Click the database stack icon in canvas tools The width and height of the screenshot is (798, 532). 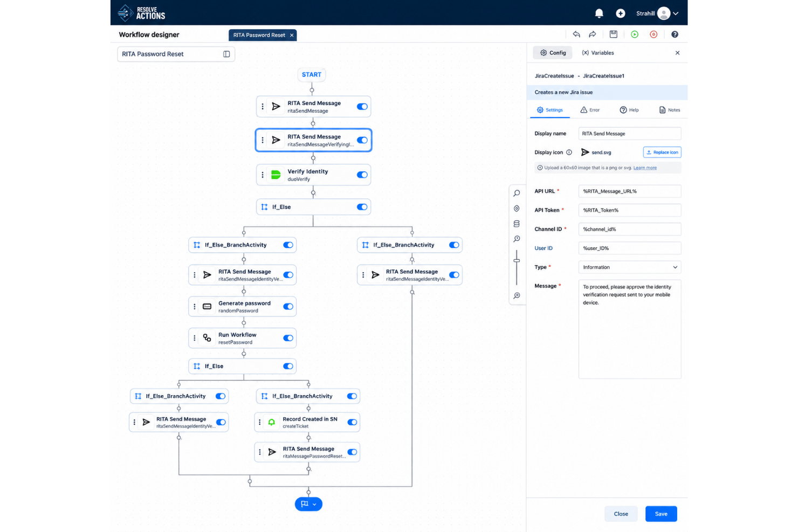click(x=517, y=224)
